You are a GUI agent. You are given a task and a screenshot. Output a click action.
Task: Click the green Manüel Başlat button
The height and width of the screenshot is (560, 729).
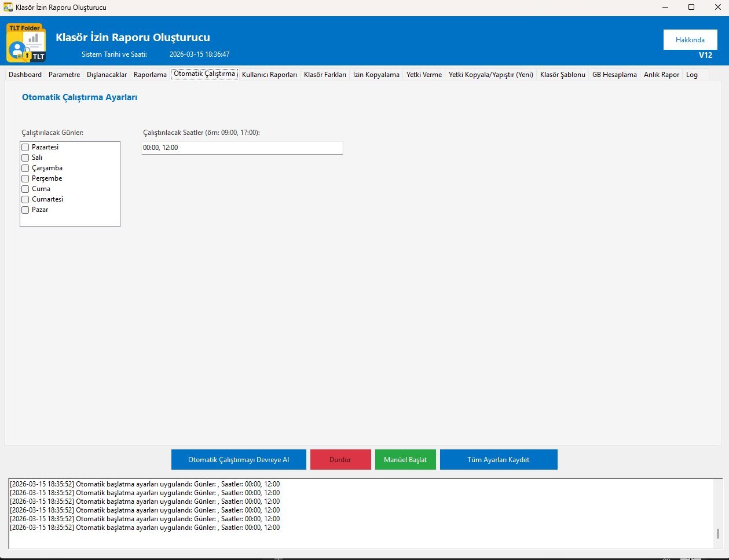[x=405, y=460]
